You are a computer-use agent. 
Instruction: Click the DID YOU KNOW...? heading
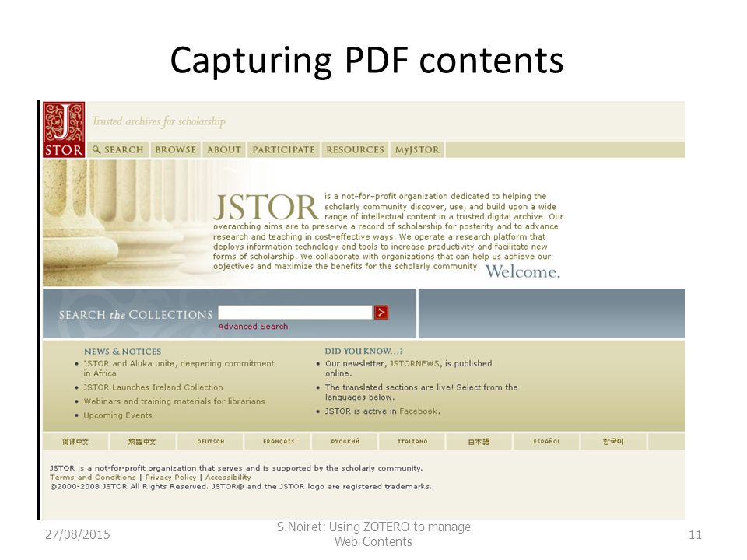(363, 352)
